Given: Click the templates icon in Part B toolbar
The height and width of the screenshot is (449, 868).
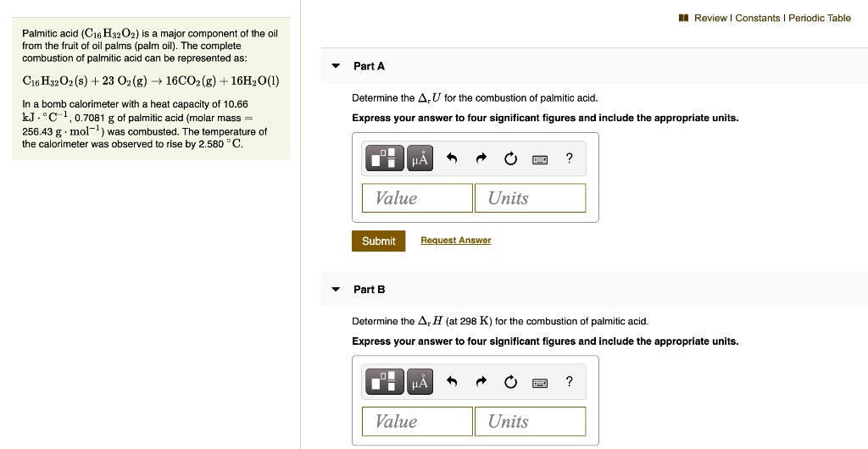Looking at the screenshot, I should coord(385,382).
